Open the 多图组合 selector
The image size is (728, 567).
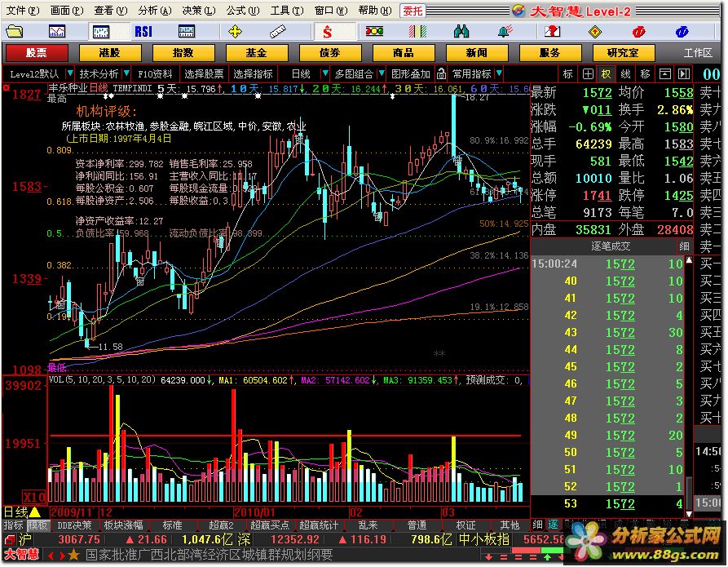tap(355, 74)
